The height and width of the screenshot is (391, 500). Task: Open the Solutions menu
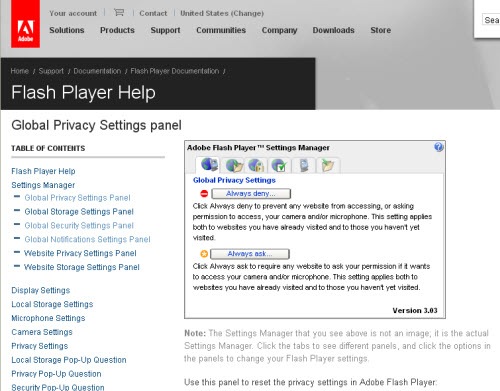(x=67, y=30)
